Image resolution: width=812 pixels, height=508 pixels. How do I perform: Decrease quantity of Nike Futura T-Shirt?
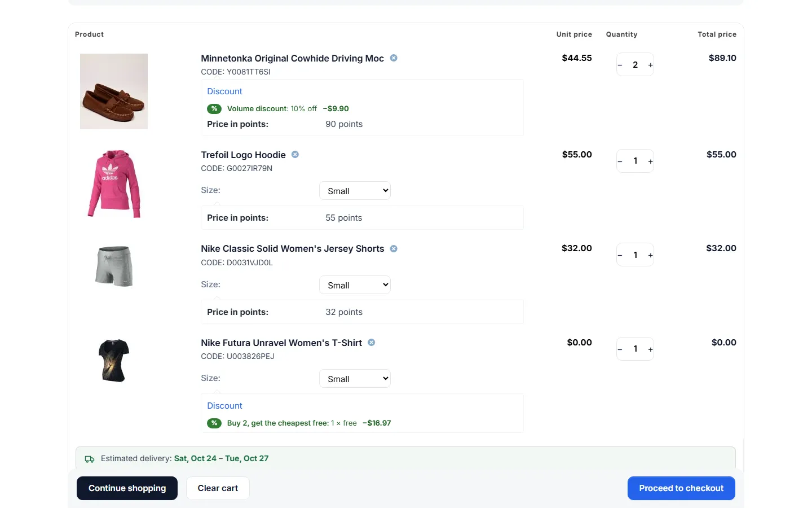click(x=620, y=349)
